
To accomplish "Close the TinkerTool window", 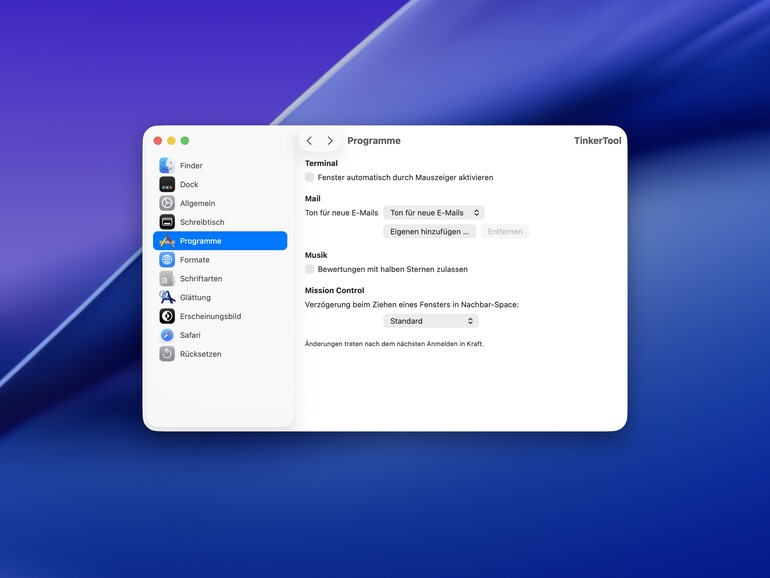I will pyautogui.click(x=158, y=140).
